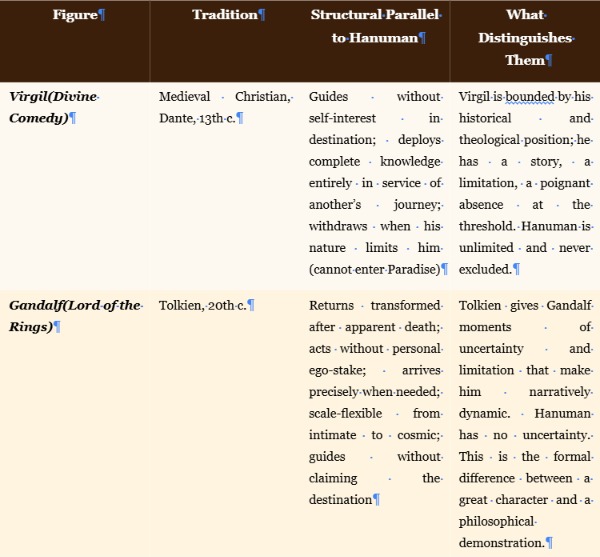Click Medieval Christian, Dante tradition cell
This screenshot has height=557, width=600.
pos(225,186)
